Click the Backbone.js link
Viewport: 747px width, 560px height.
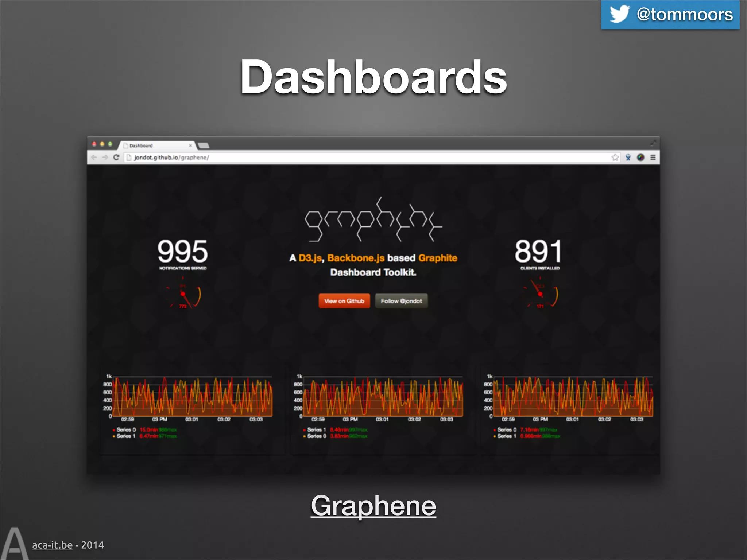[x=356, y=258]
